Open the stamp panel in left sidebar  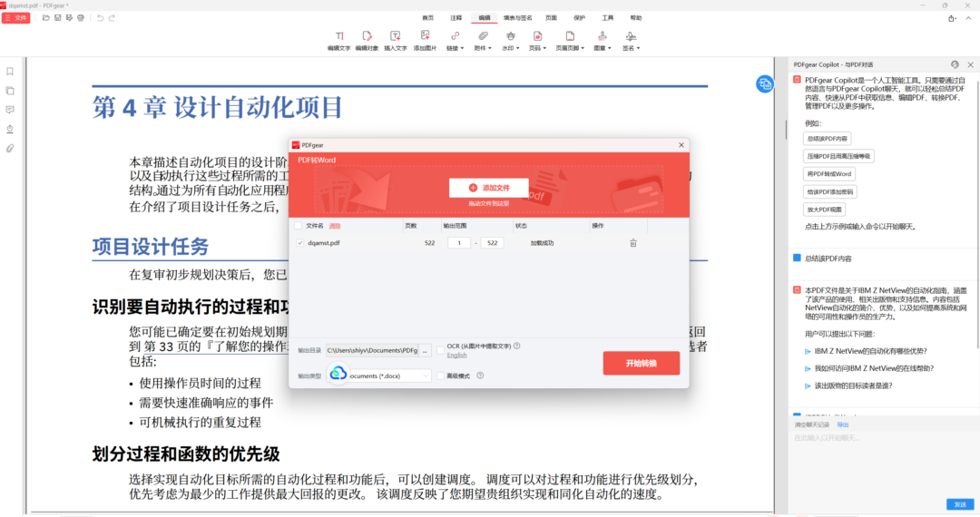click(x=10, y=129)
